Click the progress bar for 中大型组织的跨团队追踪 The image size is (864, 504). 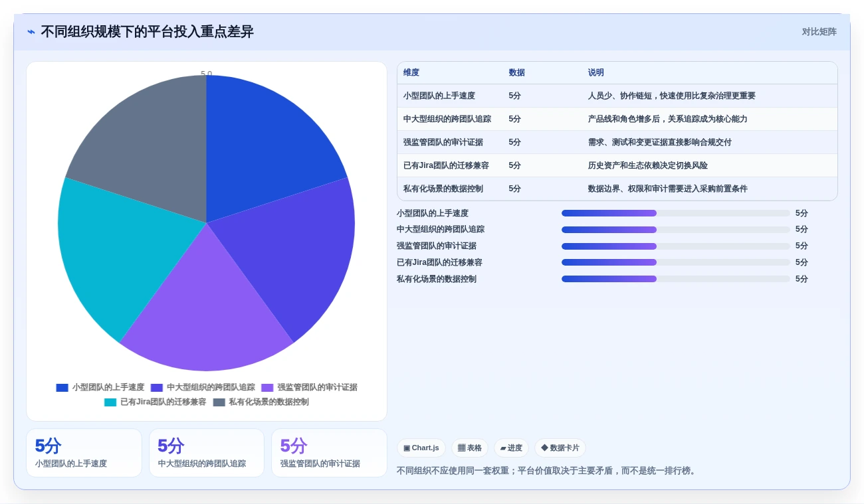pos(676,230)
